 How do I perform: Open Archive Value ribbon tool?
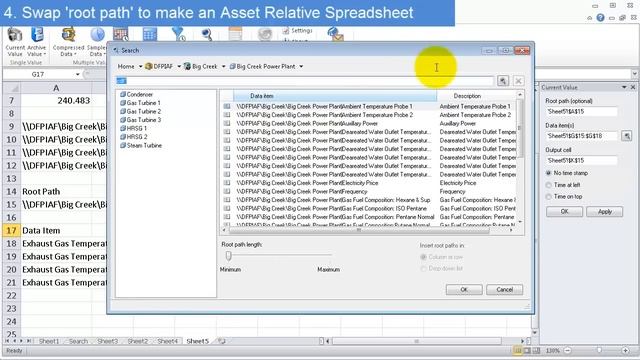tap(37, 42)
